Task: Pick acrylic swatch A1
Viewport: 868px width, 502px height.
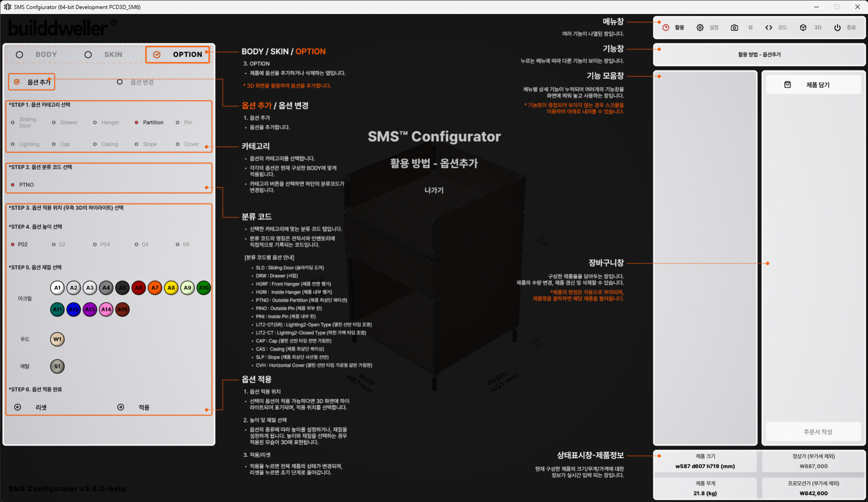Action: click(57, 288)
